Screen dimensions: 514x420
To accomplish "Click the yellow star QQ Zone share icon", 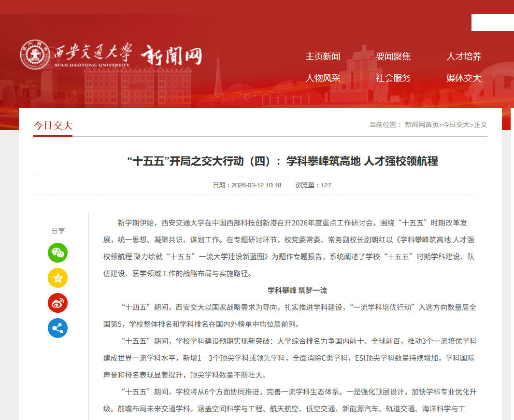I will 57,278.
